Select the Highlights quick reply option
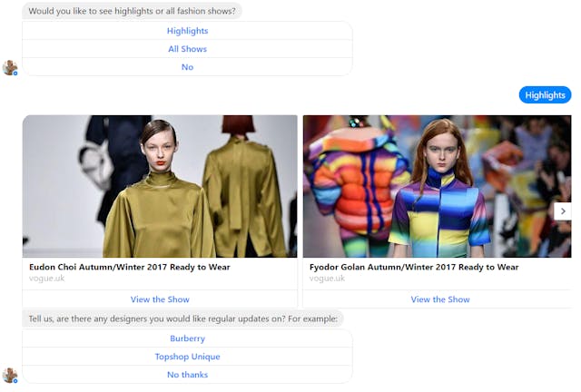Image resolution: width=581 pixels, height=392 pixels. pyautogui.click(x=187, y=31)
